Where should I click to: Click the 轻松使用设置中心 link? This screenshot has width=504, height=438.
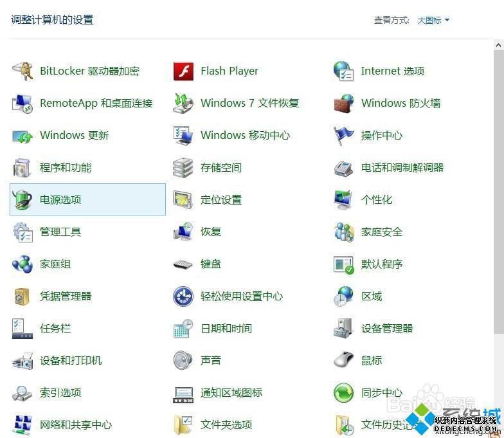click(x=241, y=296)
